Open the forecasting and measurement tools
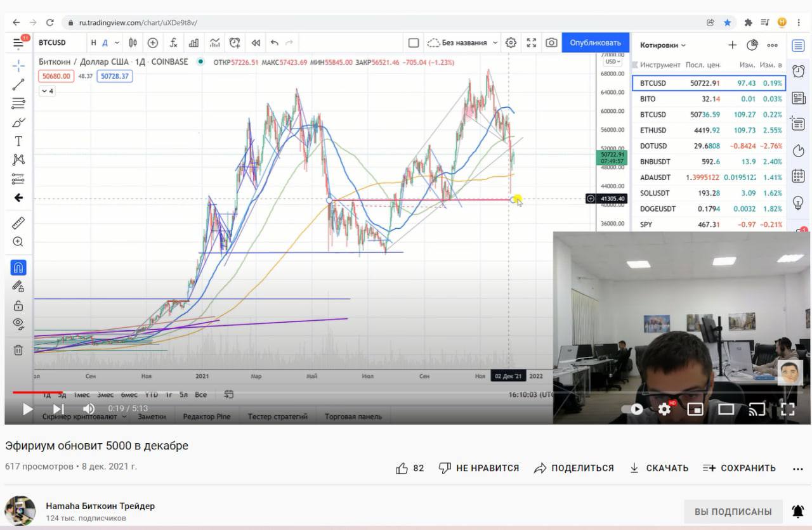 pos(18,179)
